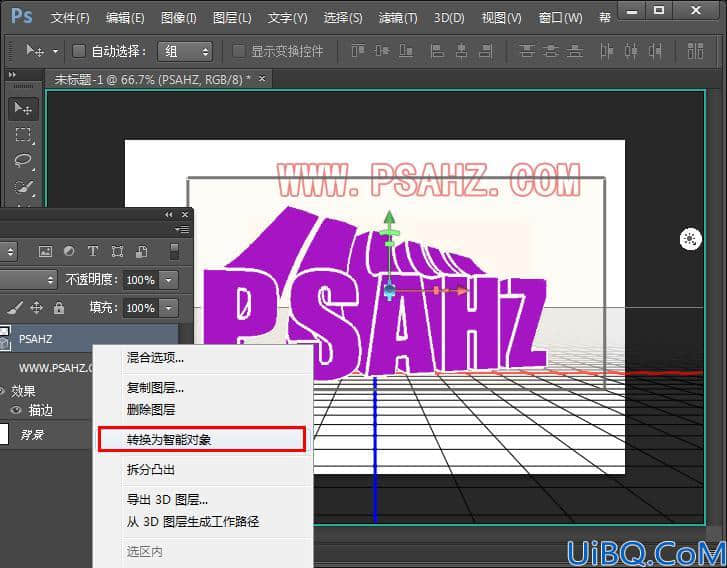Click the align horizontal centers icon
This screenshot has width=727, height=568.
pos(461,50)
